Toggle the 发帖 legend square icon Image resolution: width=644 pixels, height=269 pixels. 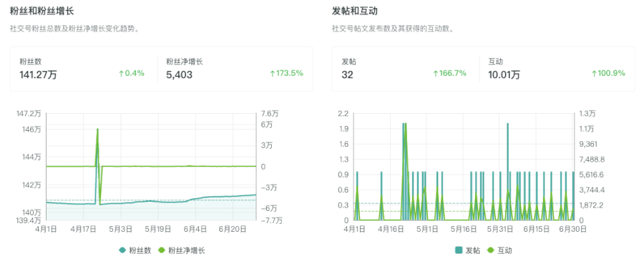pyautogui.click(x=459, y=250)
